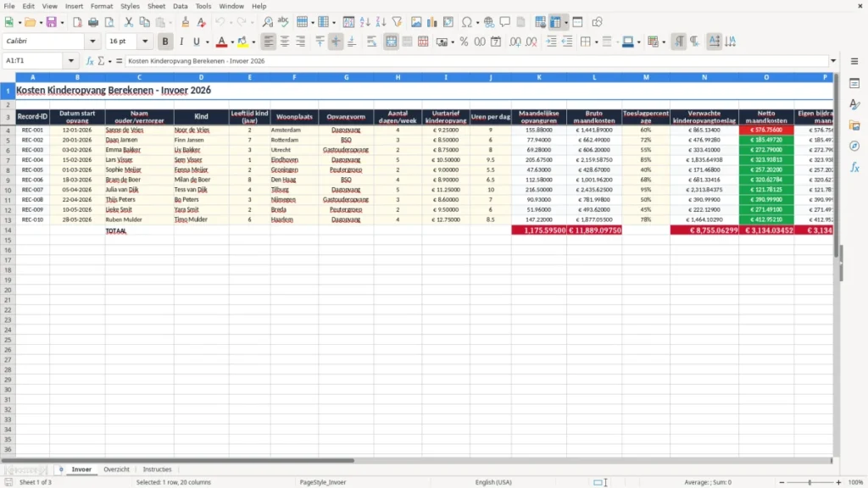This screenshot has width=868, height=488.
Task: Open the File menu
Action: [x=9, y=6]
